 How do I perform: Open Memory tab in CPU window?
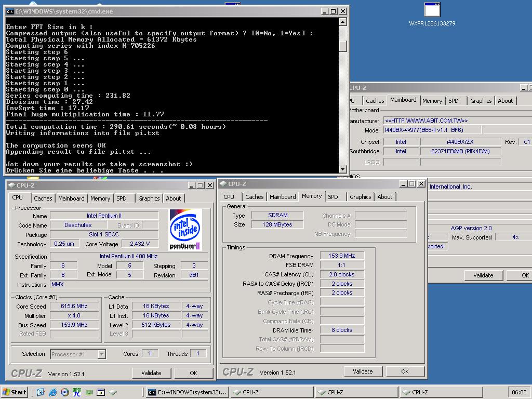(x=100, y=198)
